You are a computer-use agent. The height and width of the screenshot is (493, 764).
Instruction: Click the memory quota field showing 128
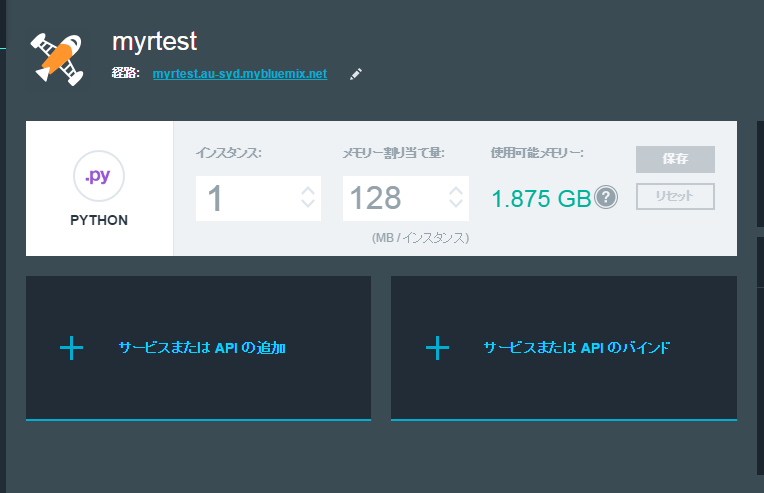pos(406,198)
